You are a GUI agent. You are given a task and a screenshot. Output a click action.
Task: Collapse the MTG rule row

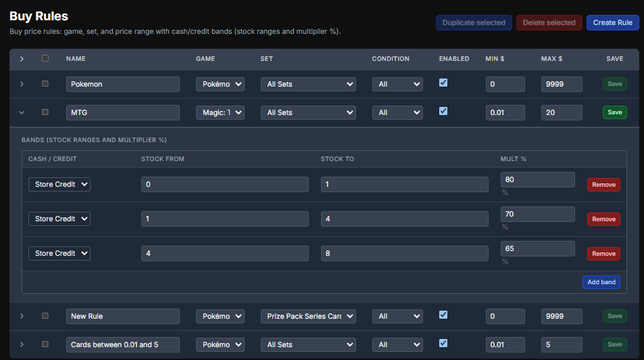tap(22, 112)
